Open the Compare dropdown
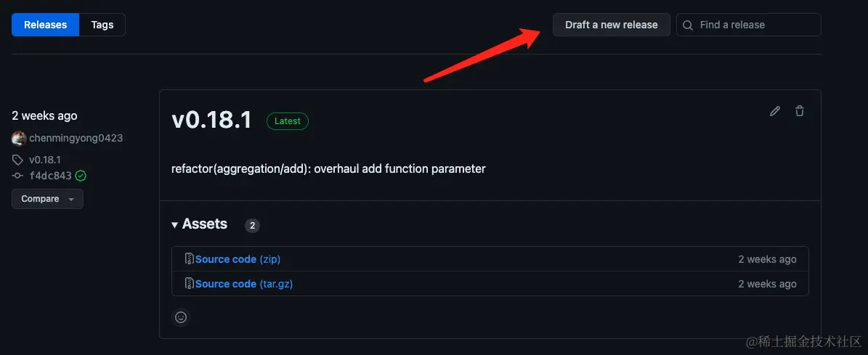The height and width of the screenshot is (355, 868). [x=47, y=199]
